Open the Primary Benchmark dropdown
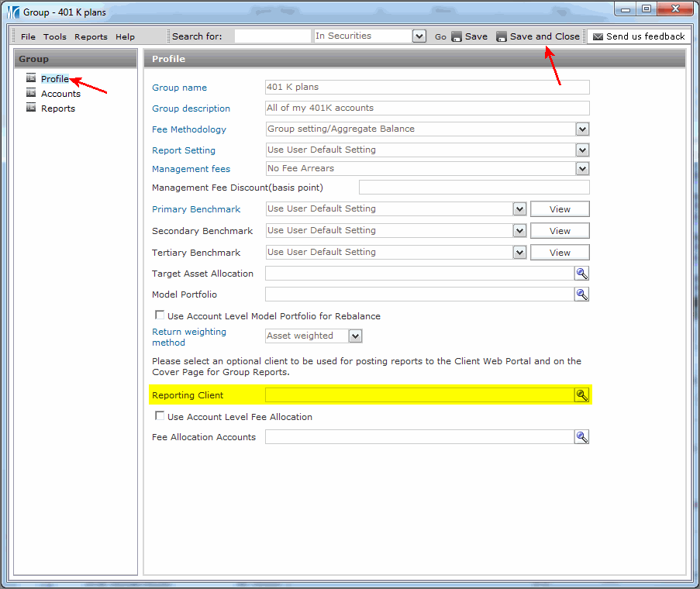Screen dimensions: 700x589 coord(520,209)
